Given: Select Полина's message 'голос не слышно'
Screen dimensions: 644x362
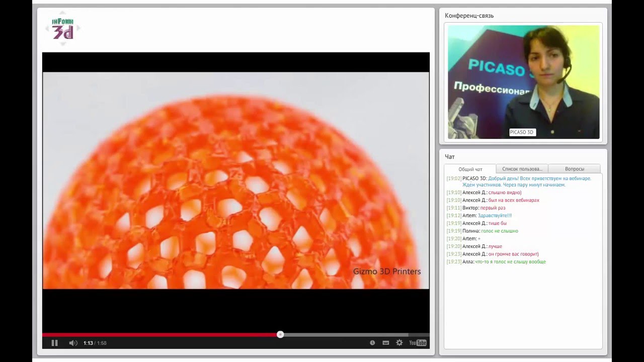Looking at the screenshot, I should (x=500, y=231).
